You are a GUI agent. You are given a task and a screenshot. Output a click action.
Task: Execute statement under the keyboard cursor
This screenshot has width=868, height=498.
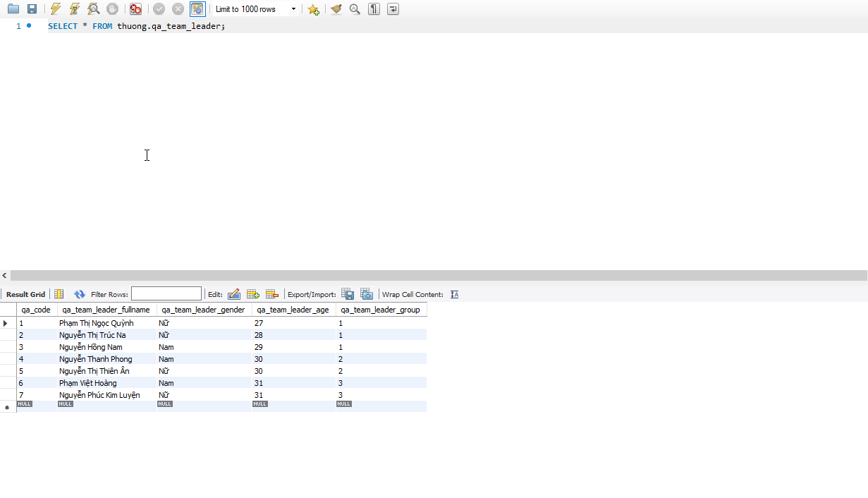(x=74, y=9)
